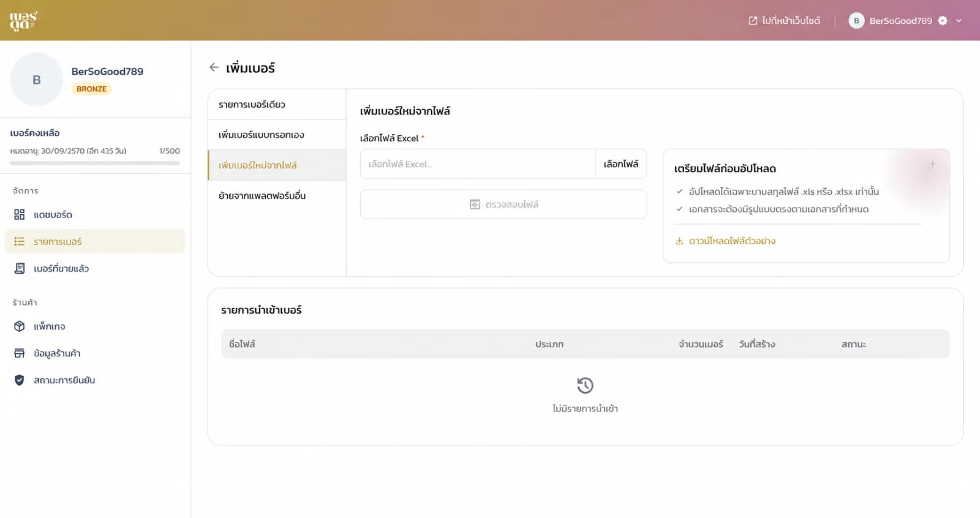Click the checkmark beside .xls หรือ .xlsx note

point(679,192)
